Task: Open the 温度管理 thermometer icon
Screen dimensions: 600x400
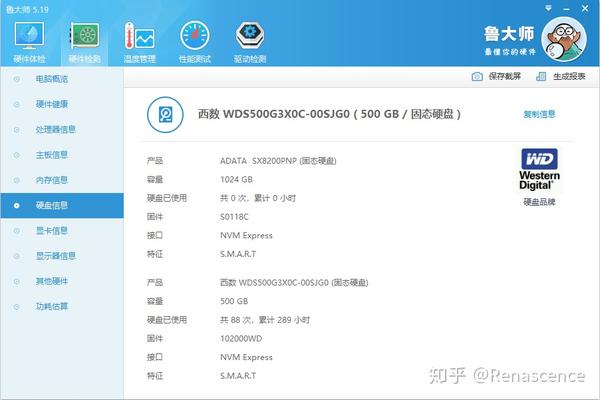Action: click(140, 36)
